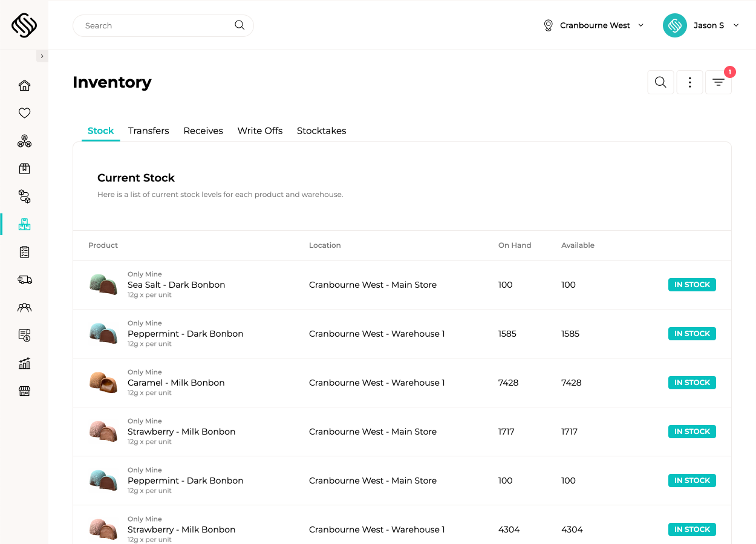Open the invoice billing icon in sidebar
Viewport: 756px width, 544px height.
pos(24,335)
